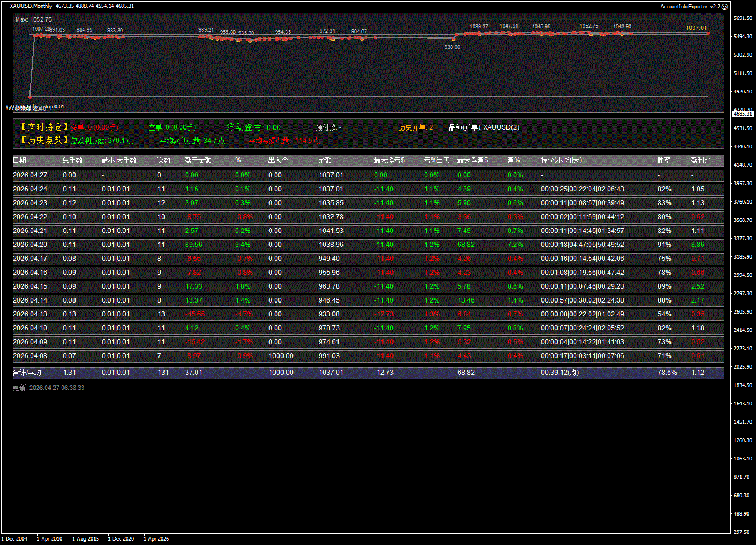
Task: Click the final 1037.01 balance marker dot
Action: 708,33
